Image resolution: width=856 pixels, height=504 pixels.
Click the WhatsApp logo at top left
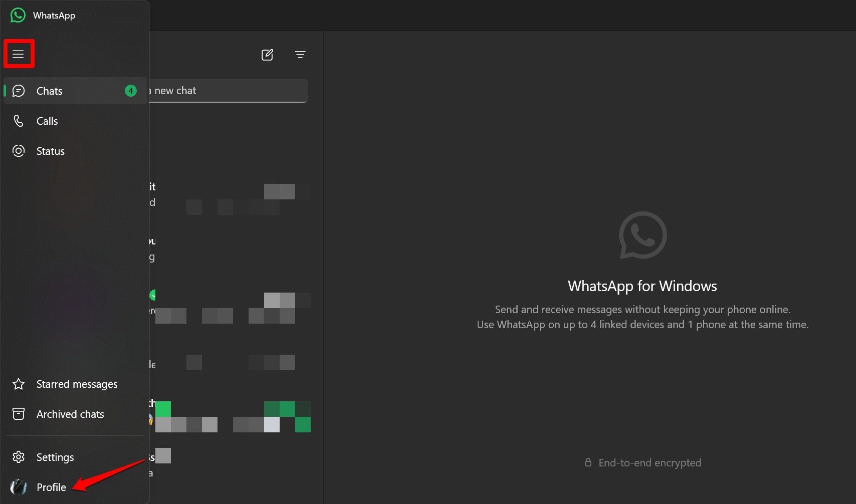coord(18,15)
